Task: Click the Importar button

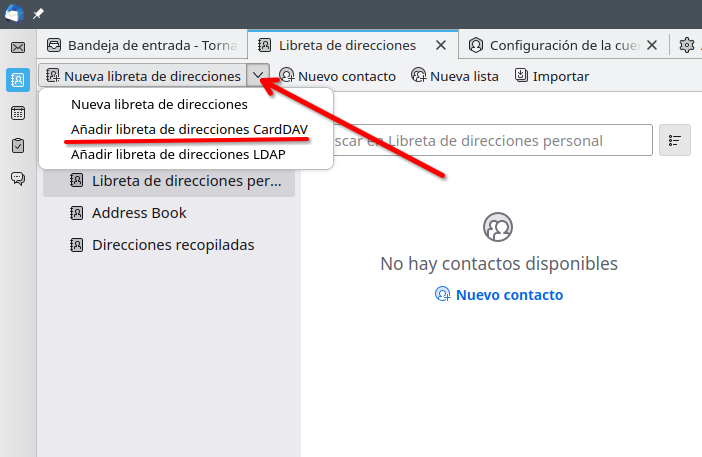Action: pos(551,76)
